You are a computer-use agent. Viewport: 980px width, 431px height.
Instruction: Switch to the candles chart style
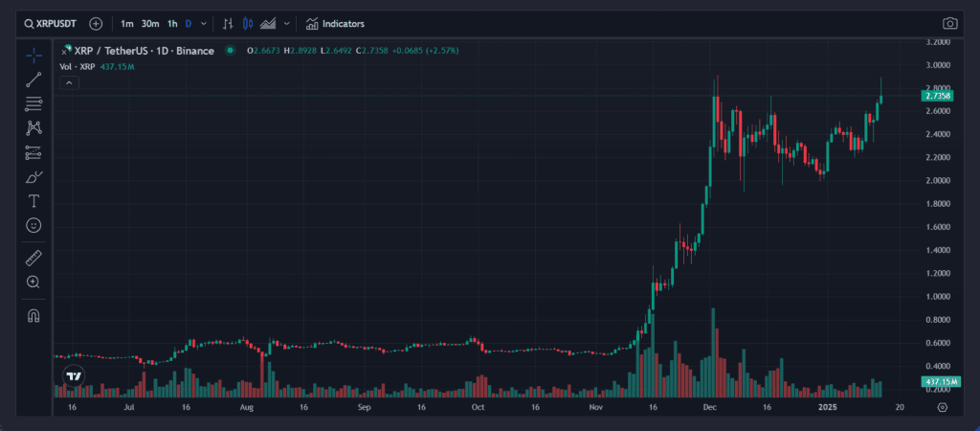coord(248,24)
